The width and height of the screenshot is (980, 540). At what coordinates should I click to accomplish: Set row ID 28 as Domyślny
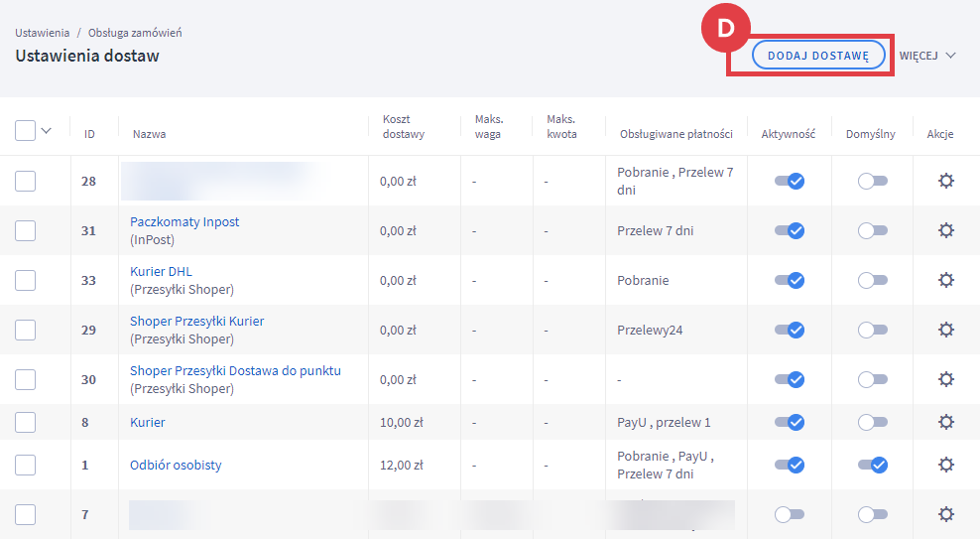(x=873, y=181)
